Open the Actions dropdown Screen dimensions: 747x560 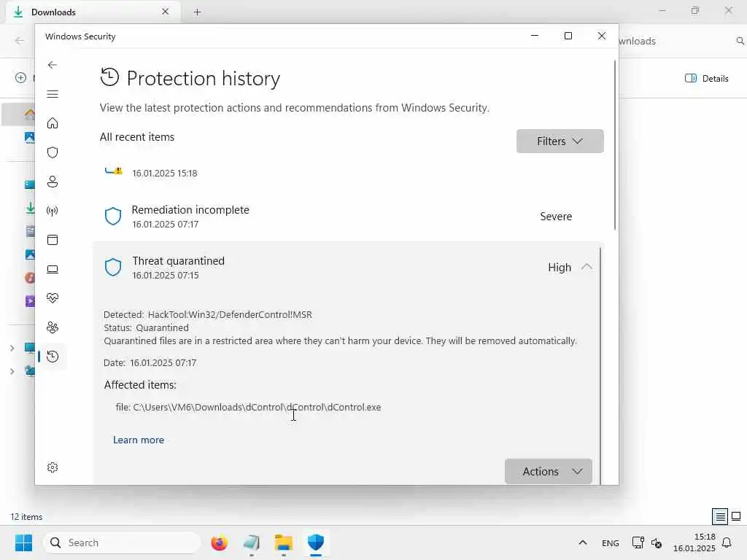pyautogui.click(x=548, y=472)
